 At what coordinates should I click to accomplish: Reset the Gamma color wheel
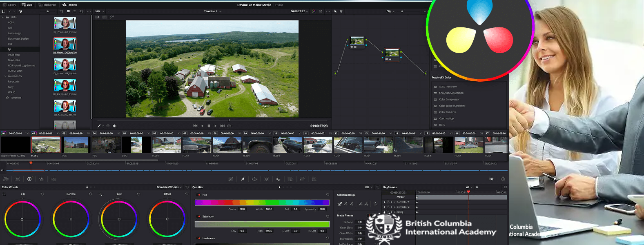coord(90,194)
